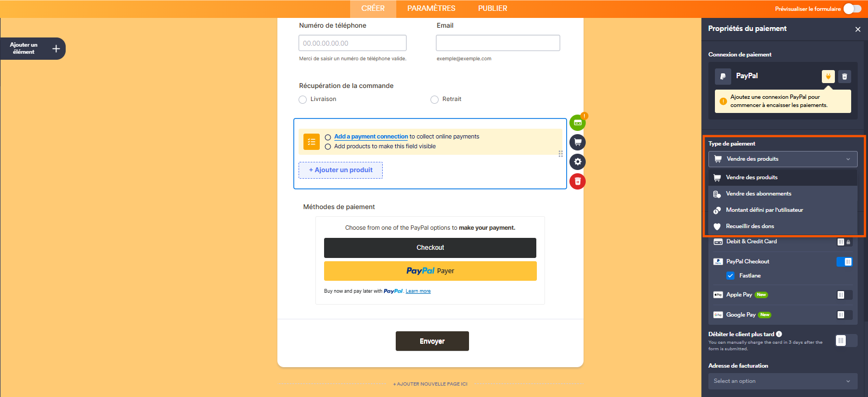Choose Montant défini par l'utilisateur option
The image size is (868, 397).
pyautogui.click(x=783, y=210)
